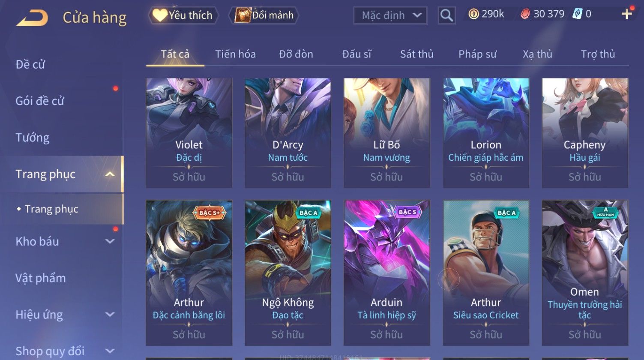Select Arduin Tà linh hiệp sỹ skin
Image resolution: width=644 pixels, height=360 pixels.
(x=386, y=273)
